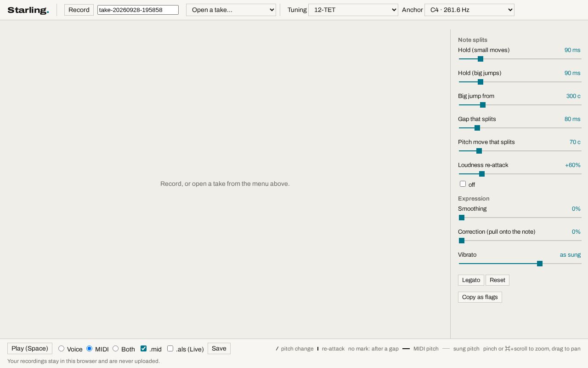Click the '+60%' Loudness re-attack value

coord(573,165)
